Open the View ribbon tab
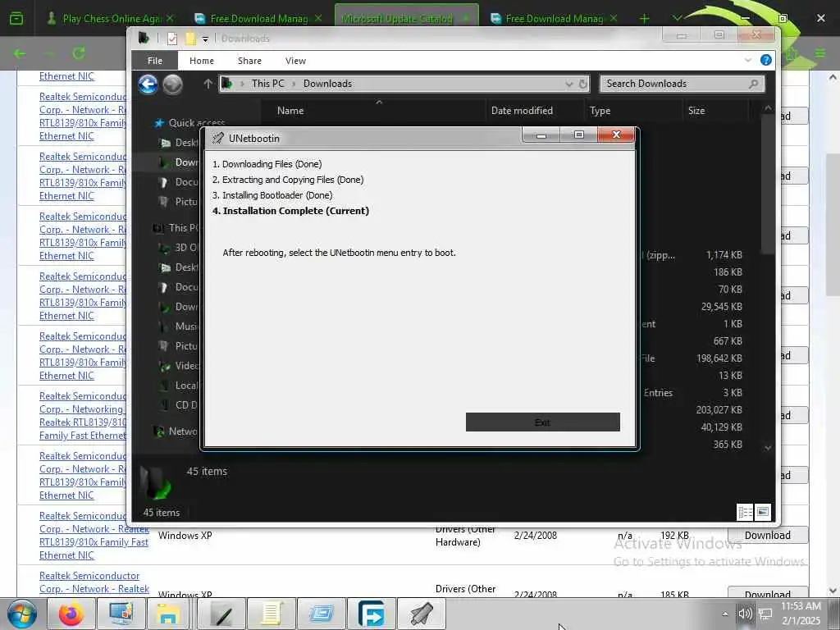840x630 pixels. pos(295,61)
